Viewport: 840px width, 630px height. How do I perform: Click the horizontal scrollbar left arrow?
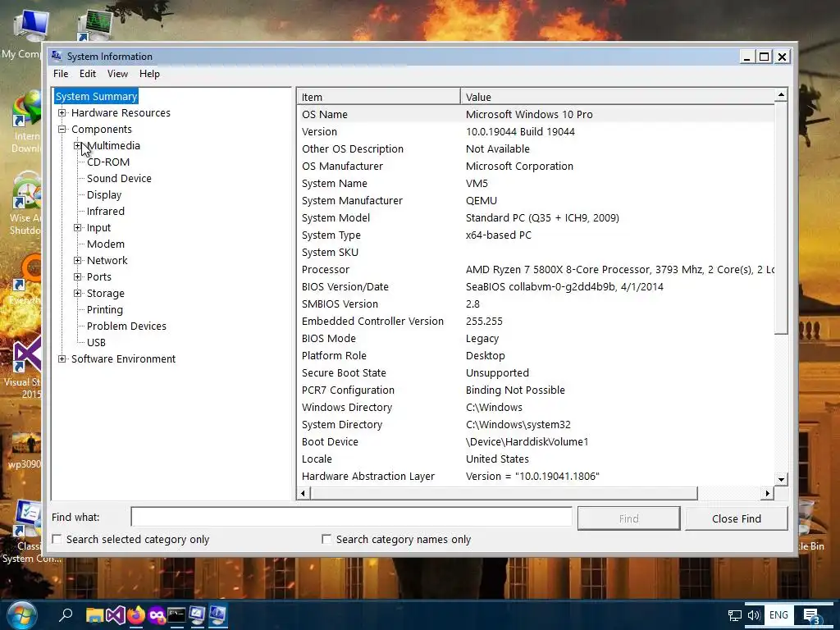click(304, 493)
